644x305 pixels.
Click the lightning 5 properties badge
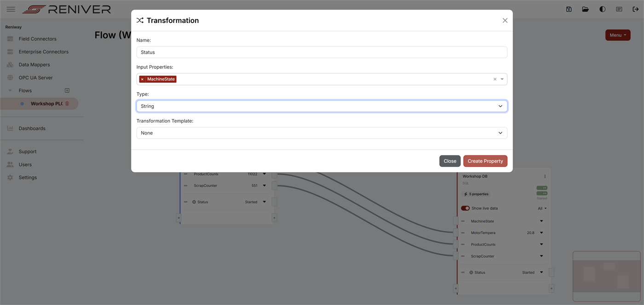click(476, 194)
